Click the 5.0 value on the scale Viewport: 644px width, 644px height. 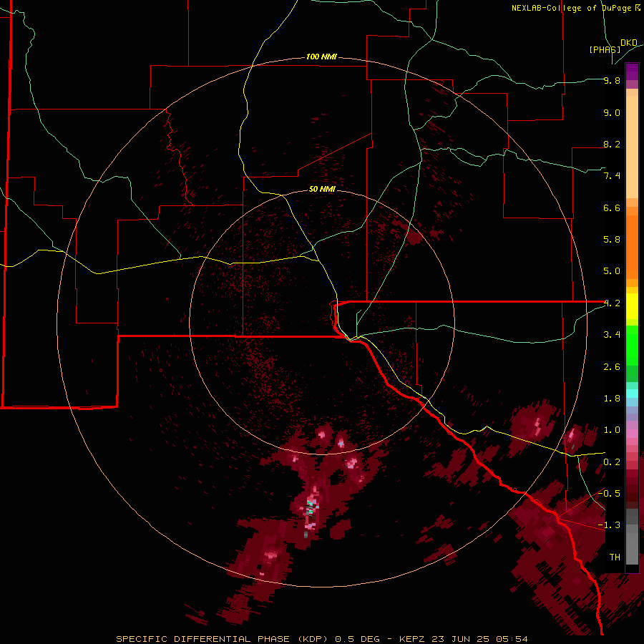pos(612,271)
